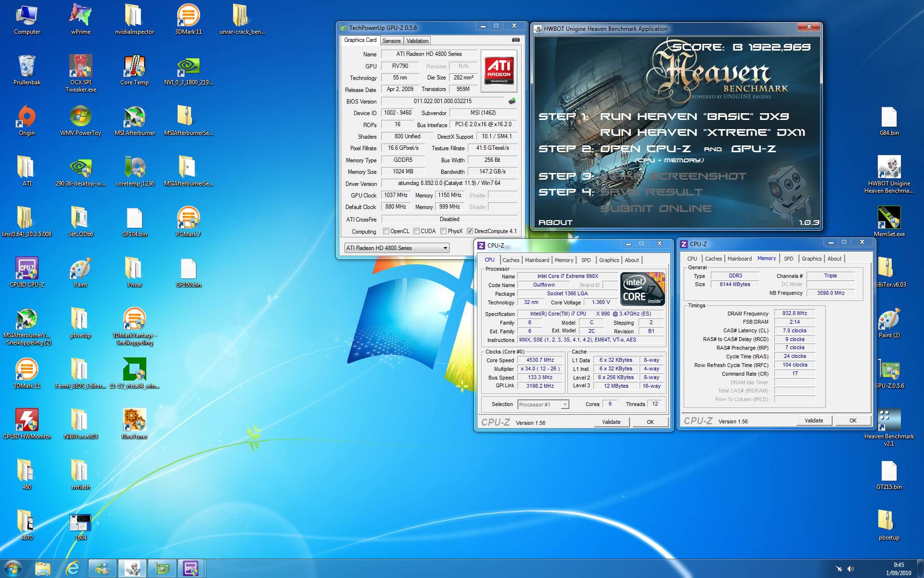Image resolution: width=924 pixels, height=578 pixels.
Task: Open Windows Start button
Action: click(13, 568)
